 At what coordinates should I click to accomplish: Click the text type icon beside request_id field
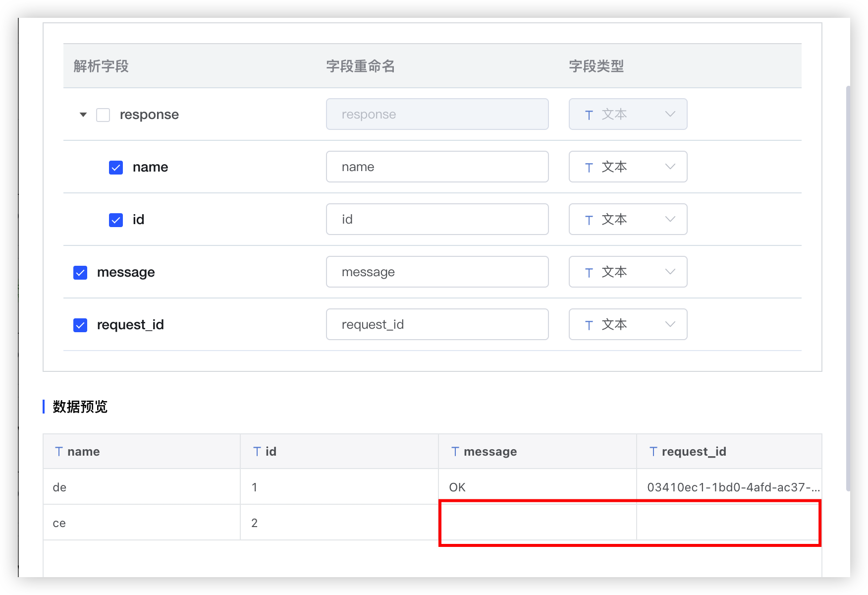pyautogui.click(x=589, y=324)
